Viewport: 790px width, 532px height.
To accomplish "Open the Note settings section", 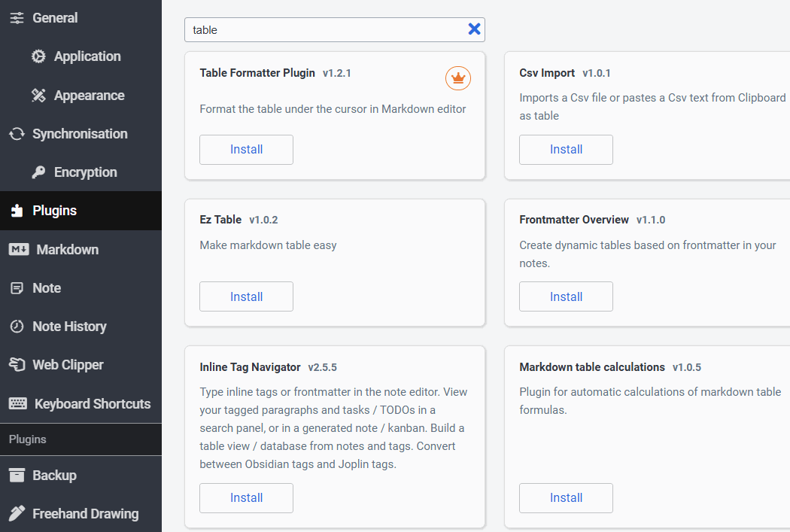I will point(47,288).
